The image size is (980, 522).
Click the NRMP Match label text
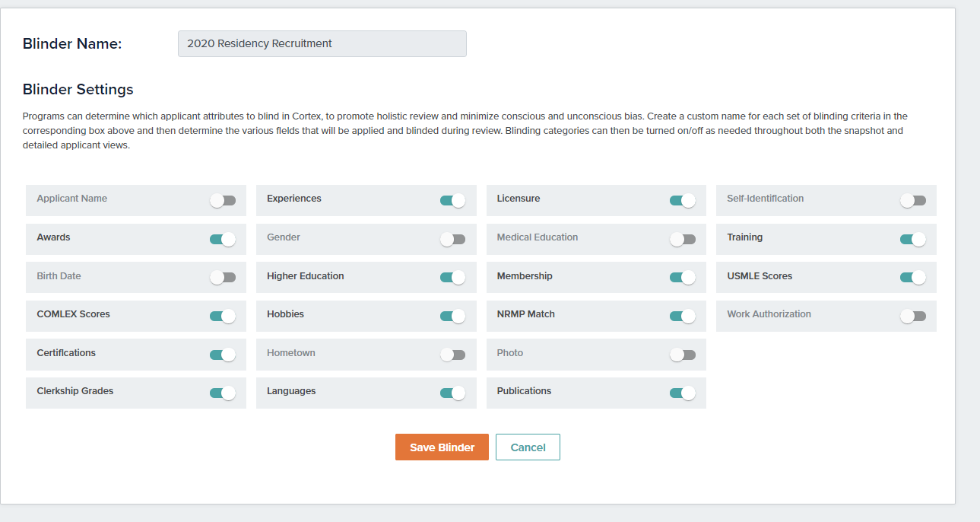[526, 314]
